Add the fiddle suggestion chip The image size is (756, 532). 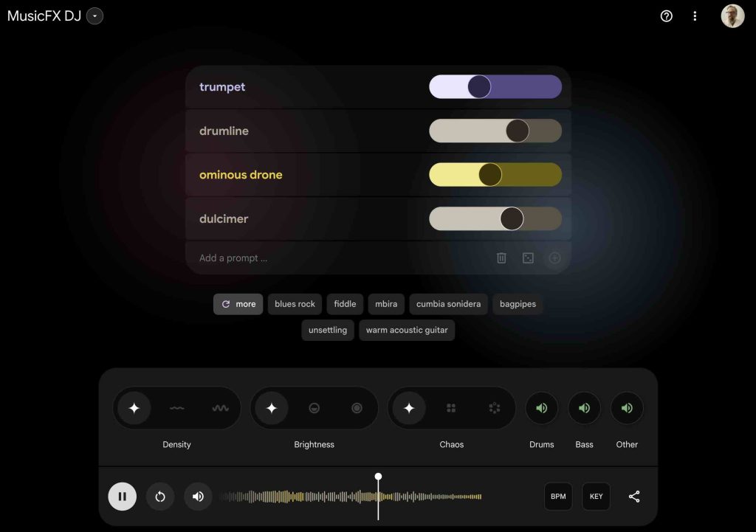click(345, 304)
